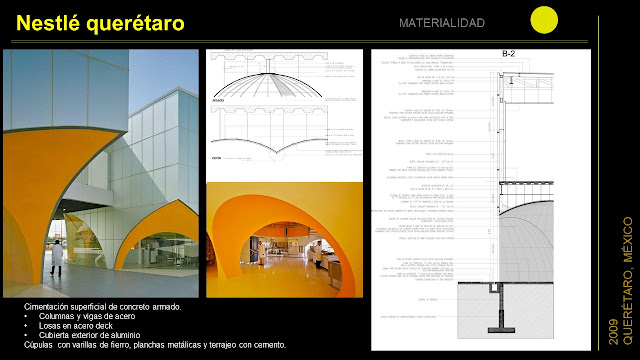The height and width of the screenshot is (360, 640).
Task: Click the vertical year '2009'
Action: (x=613, y=332)
